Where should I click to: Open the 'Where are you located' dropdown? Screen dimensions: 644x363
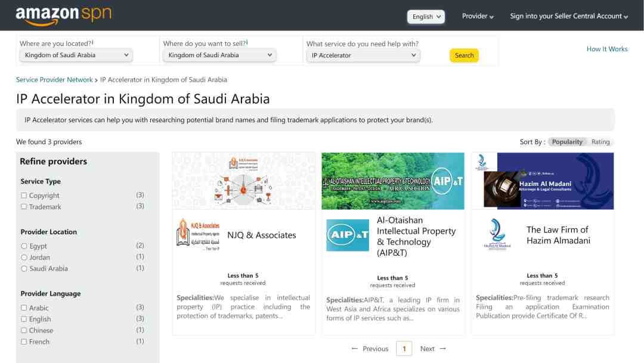(x=76, y=55)
